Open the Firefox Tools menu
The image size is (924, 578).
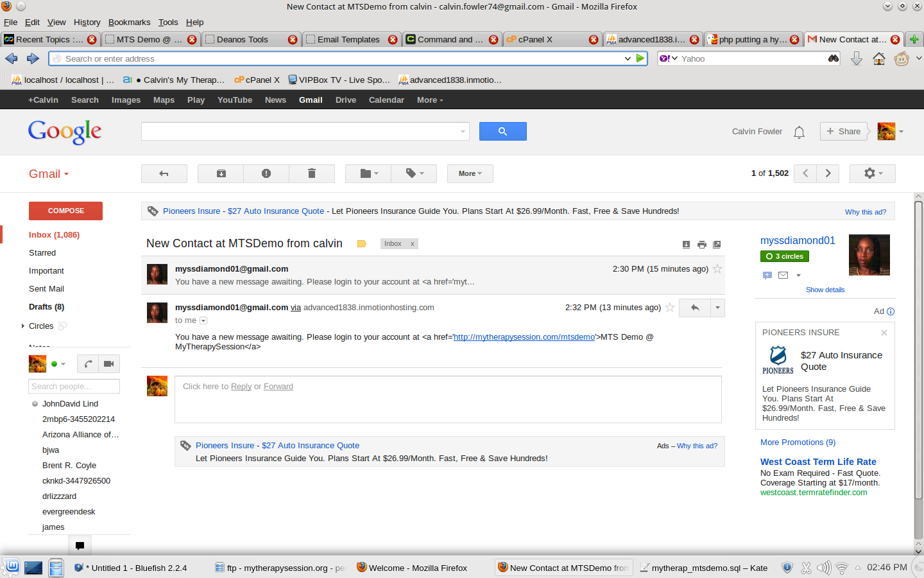coord(168,22)
